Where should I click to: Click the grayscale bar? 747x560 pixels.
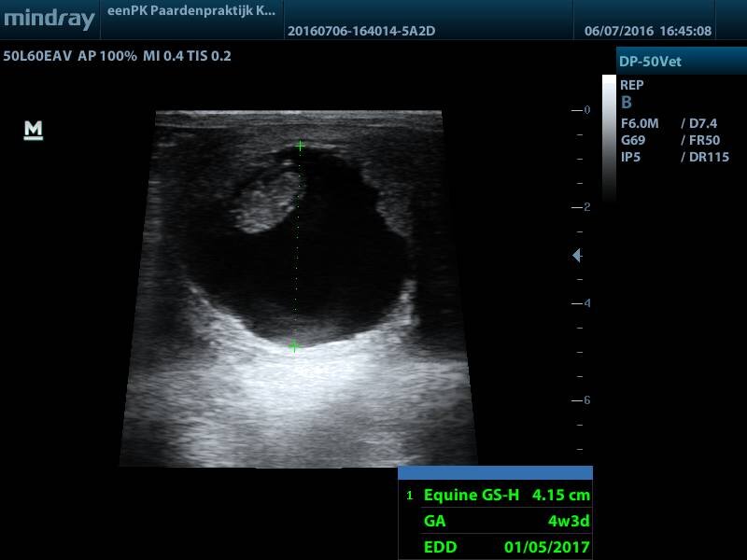click(609, 140)
